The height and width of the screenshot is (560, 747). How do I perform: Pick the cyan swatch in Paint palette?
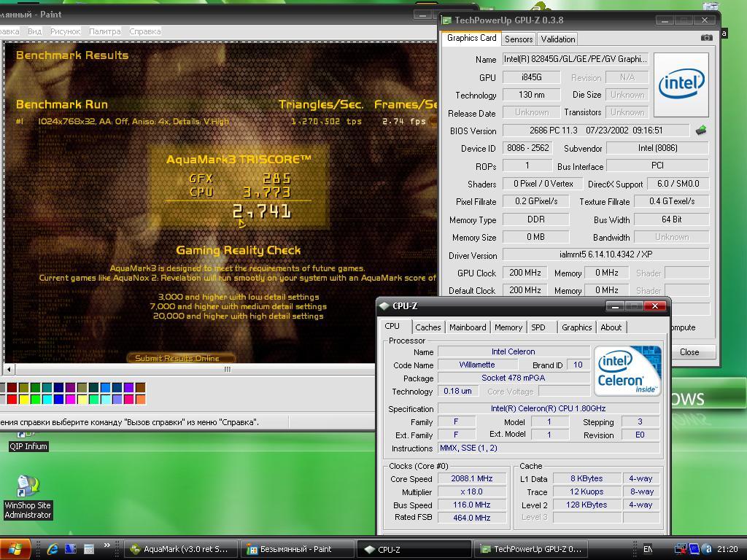(47, 399)
